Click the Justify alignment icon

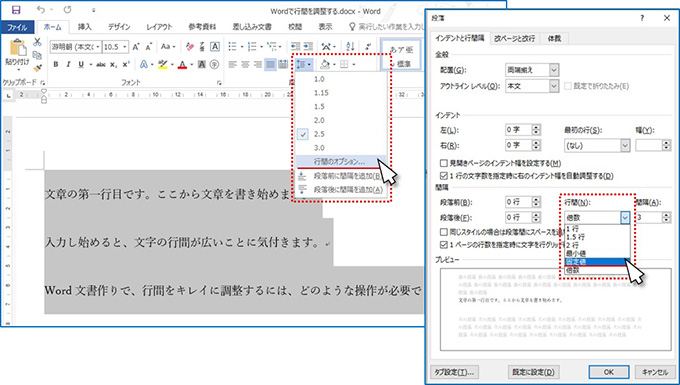[271, 65]
